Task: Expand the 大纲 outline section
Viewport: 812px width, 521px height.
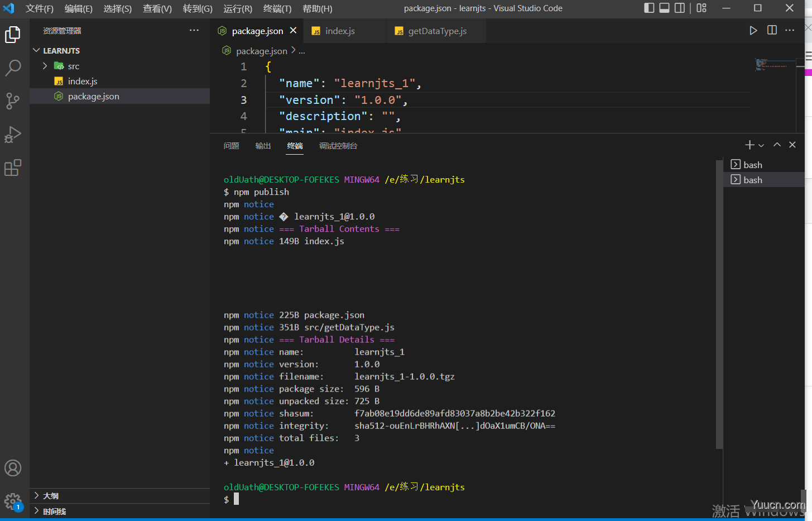Action: pos(120,496)
